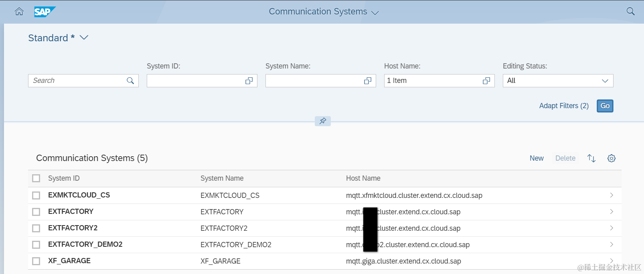Image resolution: width=644 pixels, height=274 pixels.
Task: Navigate into EXTFACTORY row arrow
Action: click(x=612, y=212)
